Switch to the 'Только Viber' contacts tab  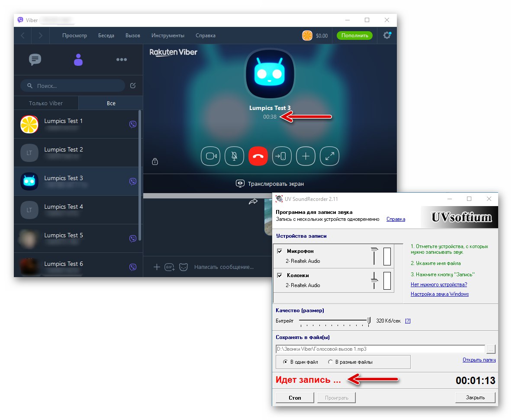(x=46, y=103)
